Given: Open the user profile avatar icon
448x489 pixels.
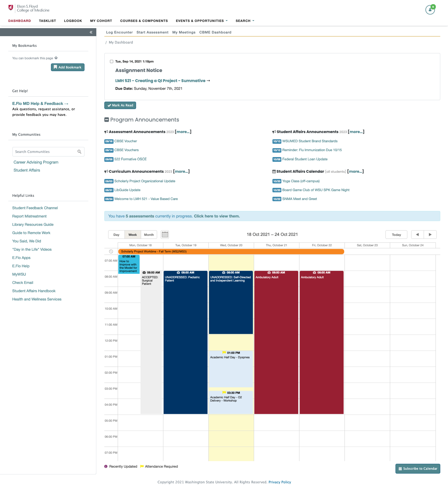Looking at the screenshot, I should (430, 10).
